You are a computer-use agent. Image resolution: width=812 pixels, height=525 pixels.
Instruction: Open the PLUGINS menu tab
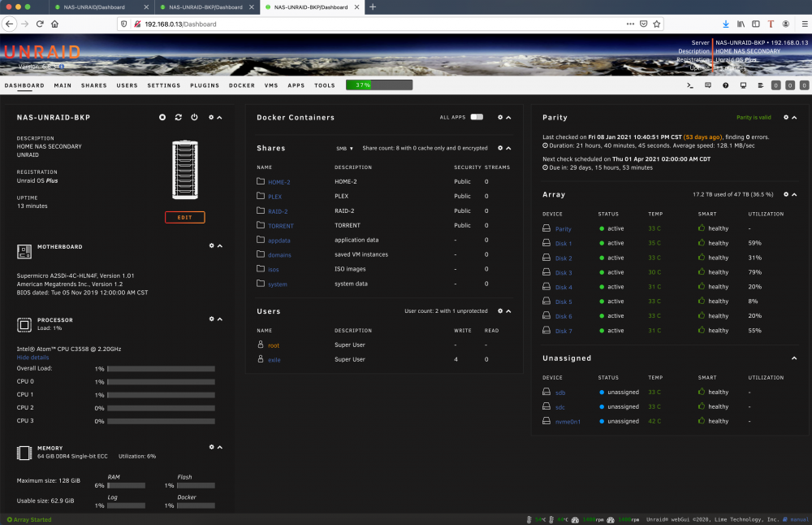(x=205, y=85)
